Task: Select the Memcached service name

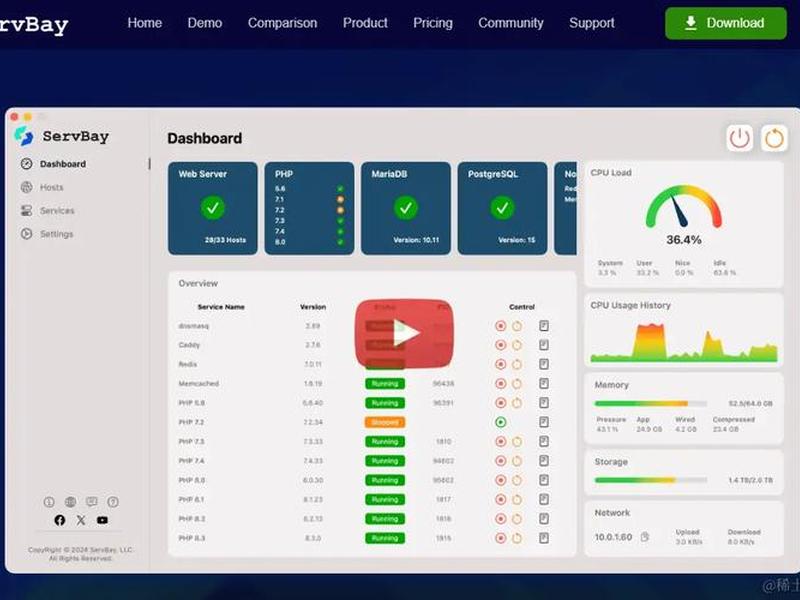Action: 198,384
